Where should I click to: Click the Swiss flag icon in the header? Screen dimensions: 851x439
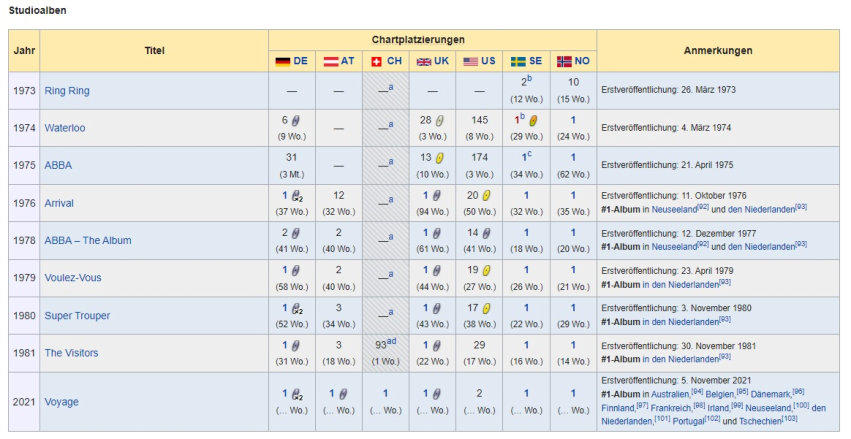(376, 61)
